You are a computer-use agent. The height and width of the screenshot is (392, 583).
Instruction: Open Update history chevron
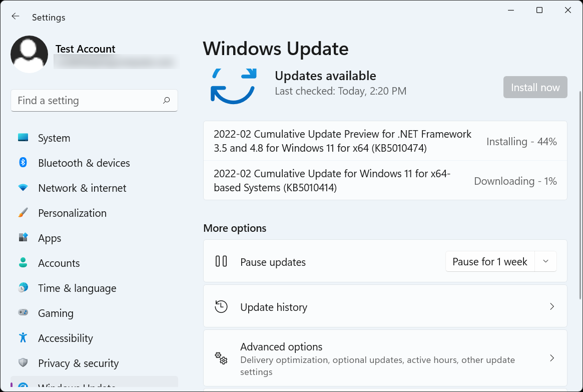[x=552, y=306]
